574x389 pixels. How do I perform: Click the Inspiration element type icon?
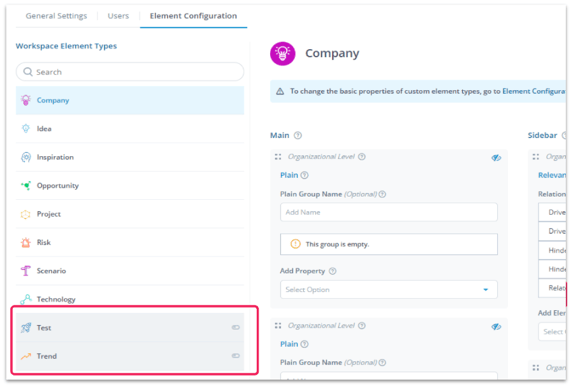coord(26,157)
